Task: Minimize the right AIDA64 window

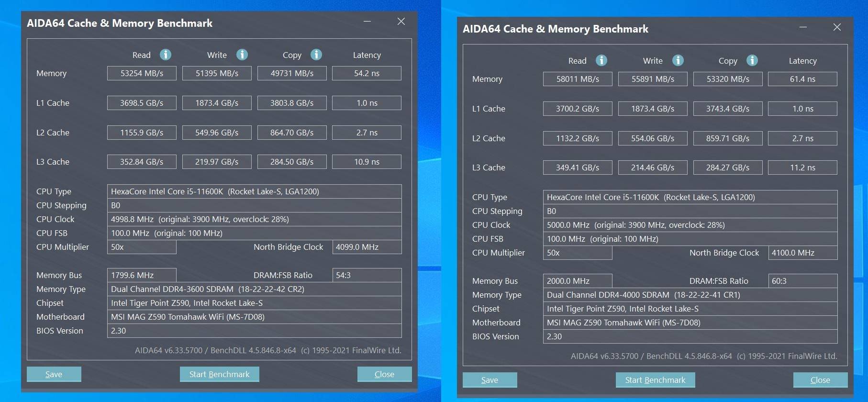Action: pos(803,27)
